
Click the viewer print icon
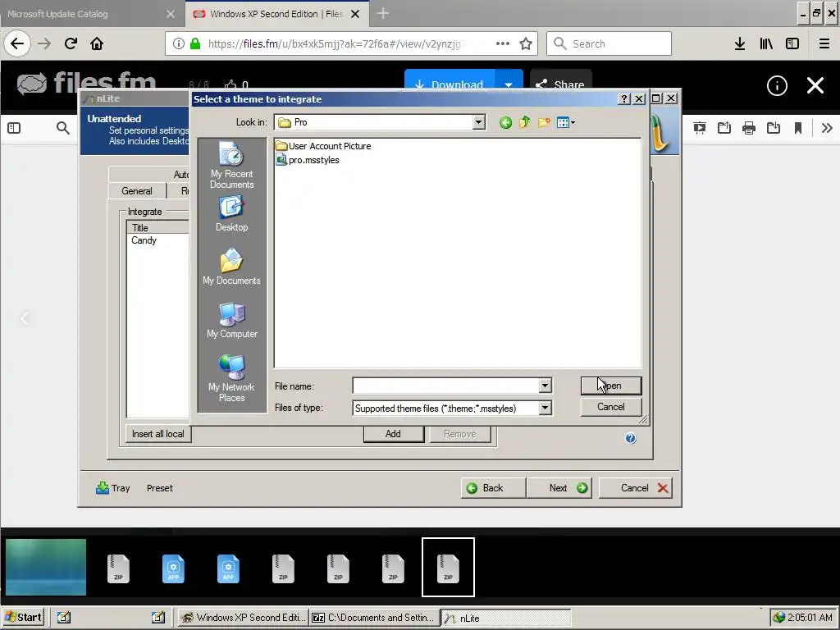point(749,128)
